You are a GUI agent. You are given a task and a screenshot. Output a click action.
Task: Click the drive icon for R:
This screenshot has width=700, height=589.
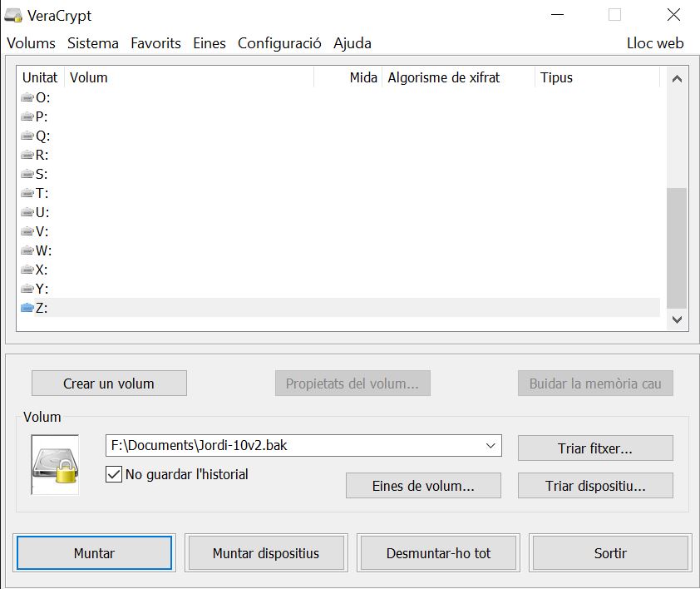(27, 155)
